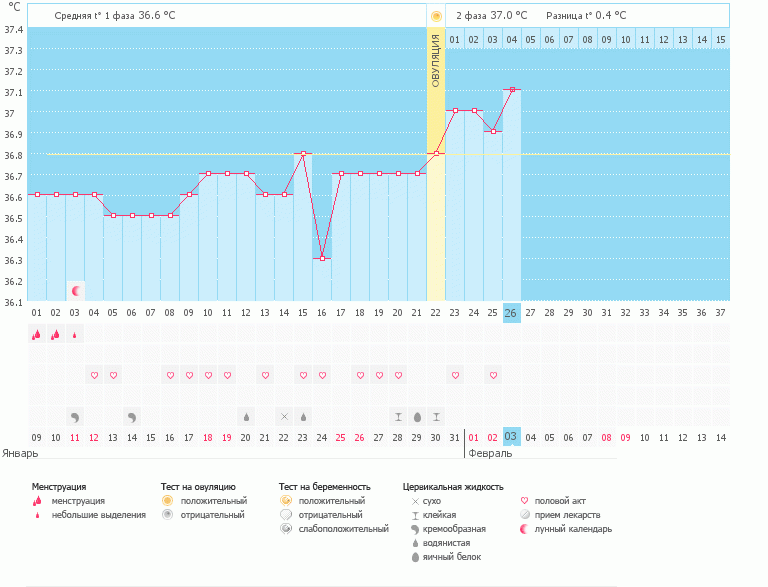The height and width of the screenshot is (587, 768).
Task: Click the positive ovulation test legend icon
Action: (168, 501)
